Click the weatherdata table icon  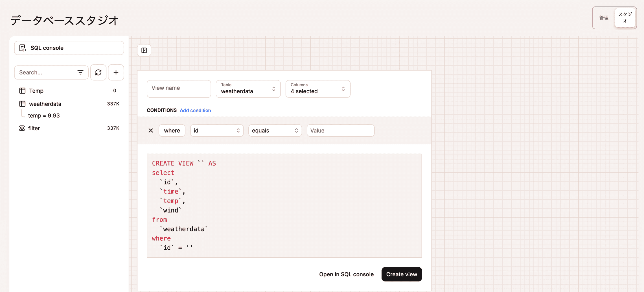click(22, 104)
